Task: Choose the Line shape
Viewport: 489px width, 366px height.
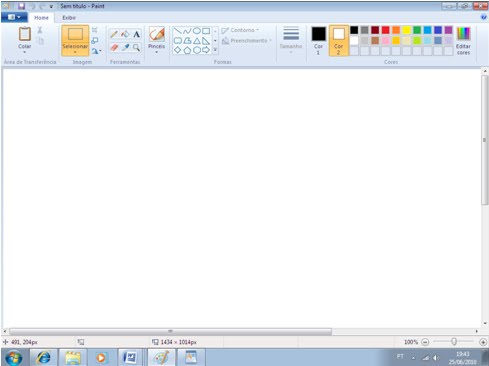Action: click(178, 31)
